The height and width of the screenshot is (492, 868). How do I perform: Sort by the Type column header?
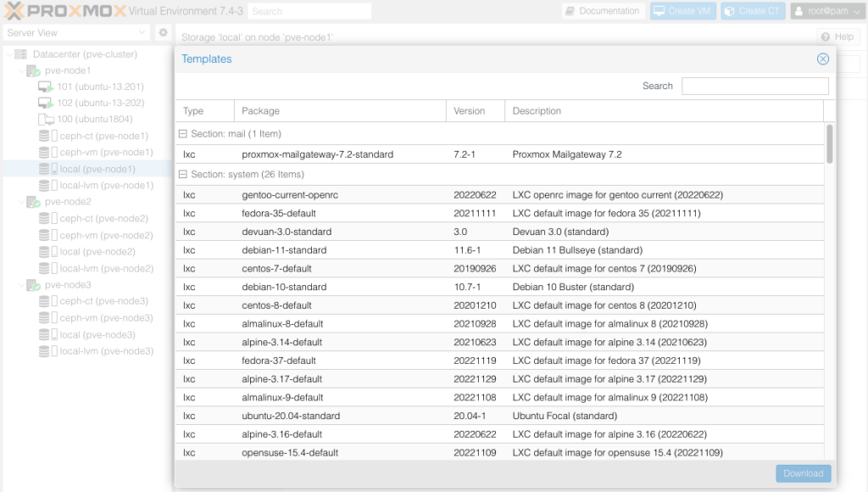click(x=205, y=111)
